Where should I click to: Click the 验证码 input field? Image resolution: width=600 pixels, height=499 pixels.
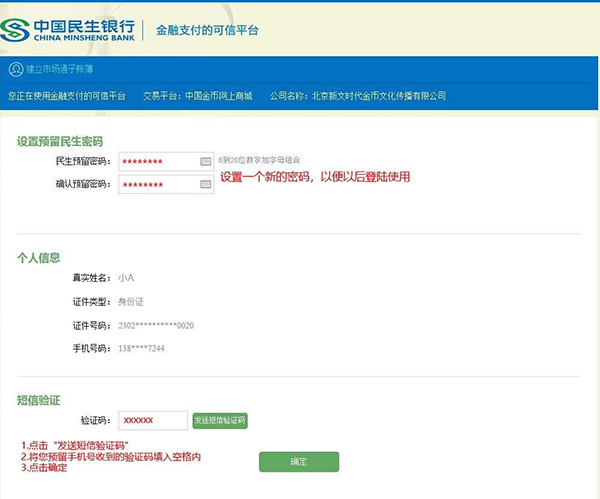[x=152, y=421]
